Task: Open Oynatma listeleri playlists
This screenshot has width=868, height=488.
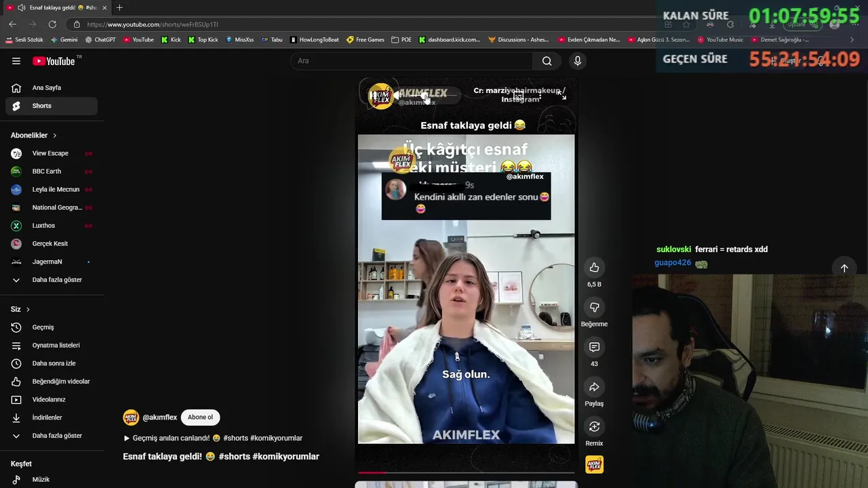Action: (52, 345)
